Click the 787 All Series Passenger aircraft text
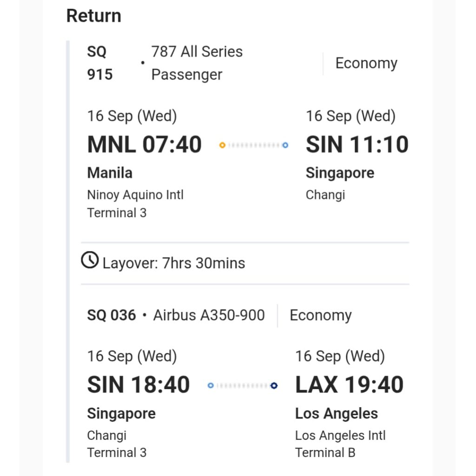The height and width of the screenshot is (476, 476). click(197, 63)
